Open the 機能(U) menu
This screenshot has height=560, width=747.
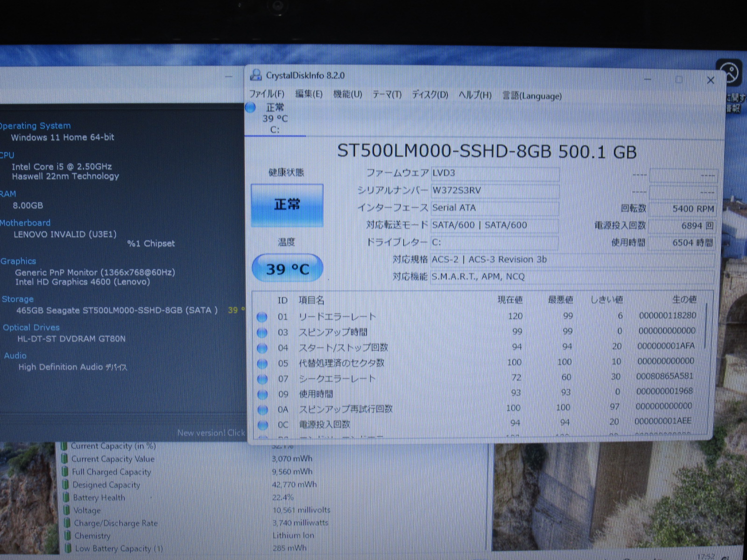click(347, 95)
